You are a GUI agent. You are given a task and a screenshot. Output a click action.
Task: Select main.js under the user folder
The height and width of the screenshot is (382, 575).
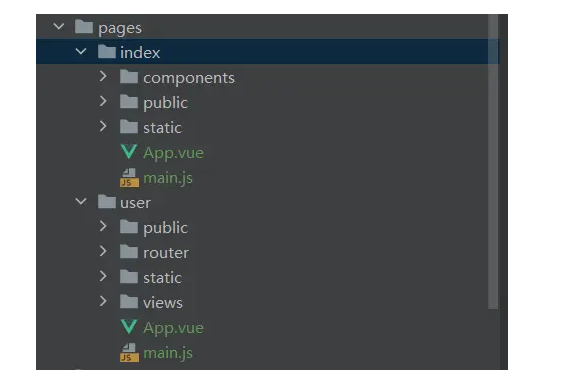168,353
